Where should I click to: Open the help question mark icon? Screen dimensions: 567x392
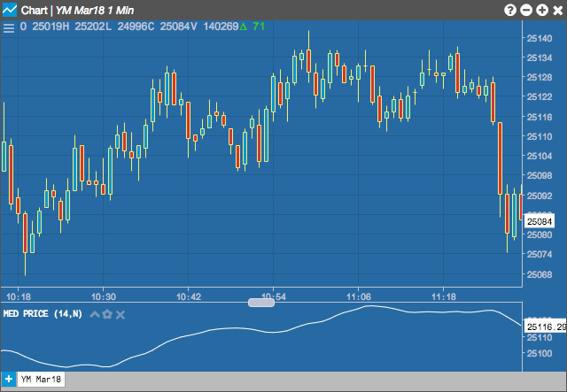tap(510, 10)
